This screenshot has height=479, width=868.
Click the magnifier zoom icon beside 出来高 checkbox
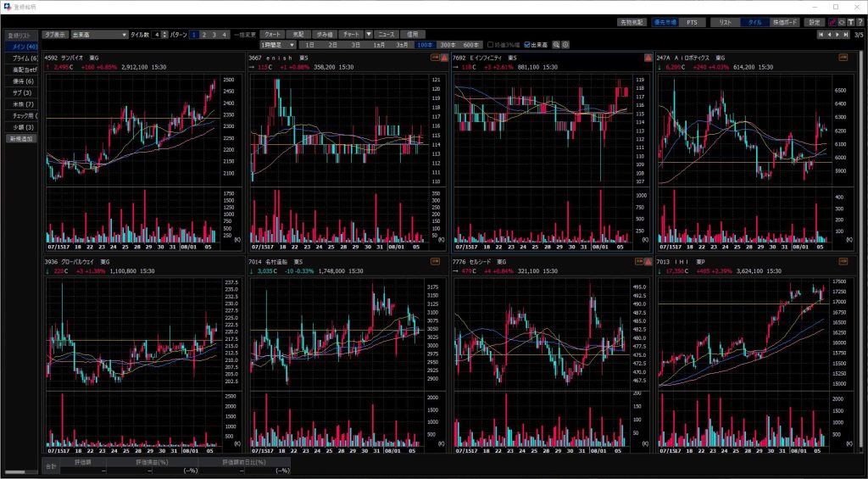pos(557,44)
